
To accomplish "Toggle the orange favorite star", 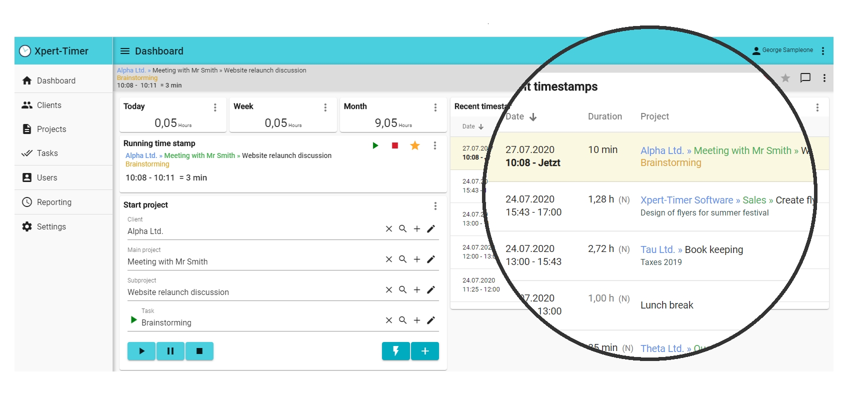I will [x=415, y=145].
